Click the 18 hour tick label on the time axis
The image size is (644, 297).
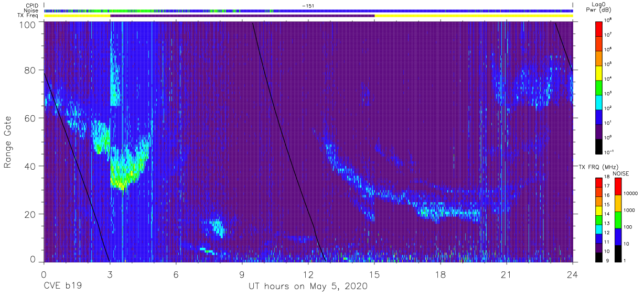pyautogui.click(x=441, y=273)
